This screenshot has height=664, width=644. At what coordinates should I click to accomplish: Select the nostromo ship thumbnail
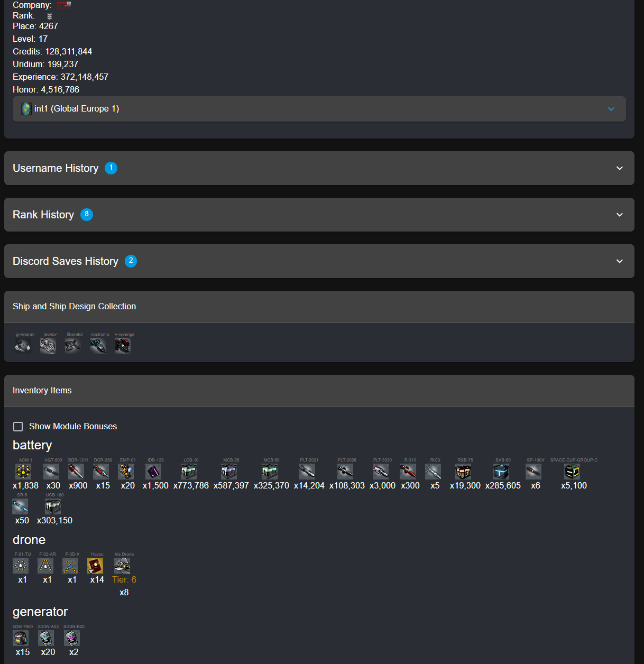coord(98,346)
